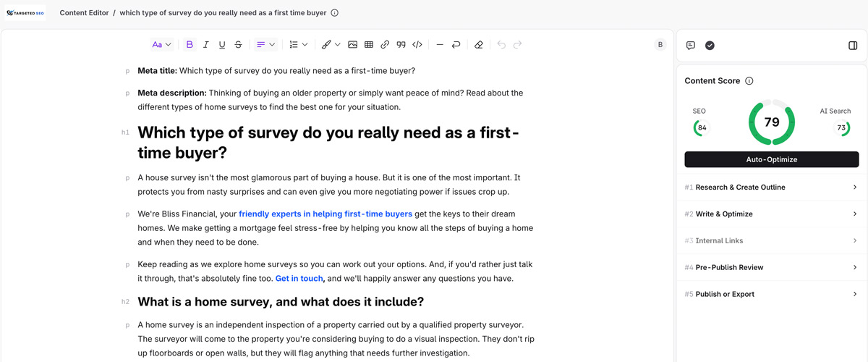Click the Meta title line

click(276, 71)
